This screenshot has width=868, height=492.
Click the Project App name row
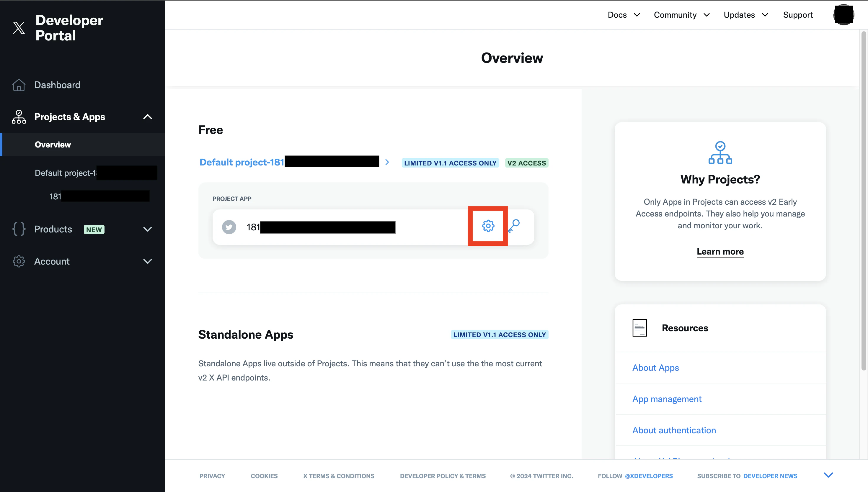(373, 227)
